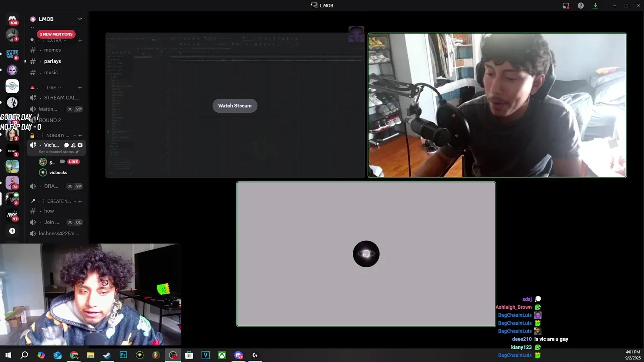
Task: Edit the channel status pencil icon
Action: [77, 152]
